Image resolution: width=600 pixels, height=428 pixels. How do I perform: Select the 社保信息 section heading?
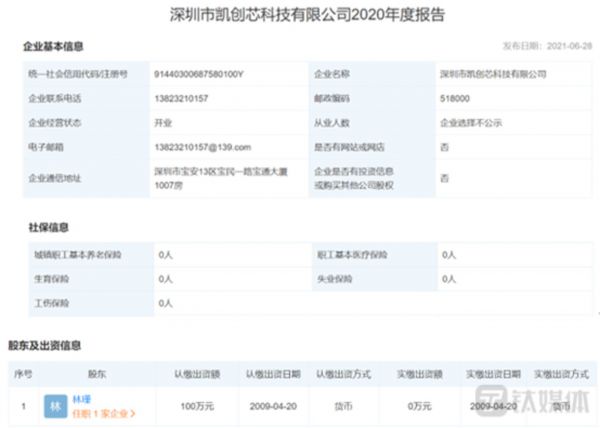[48, 229]
